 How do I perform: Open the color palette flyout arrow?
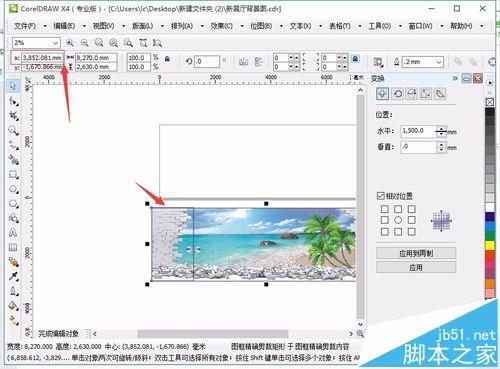point(490,82)
